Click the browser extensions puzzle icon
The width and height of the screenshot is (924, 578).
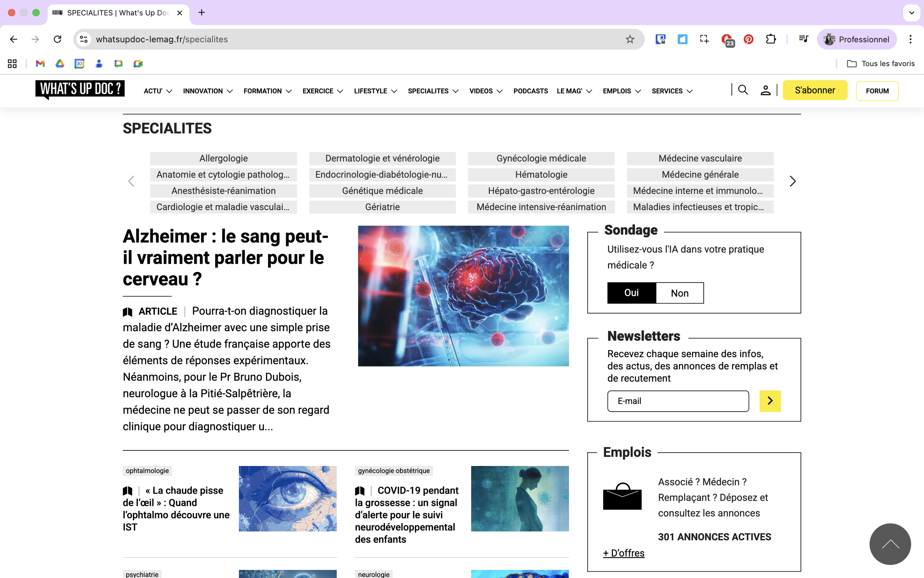(x=771, y=39)
